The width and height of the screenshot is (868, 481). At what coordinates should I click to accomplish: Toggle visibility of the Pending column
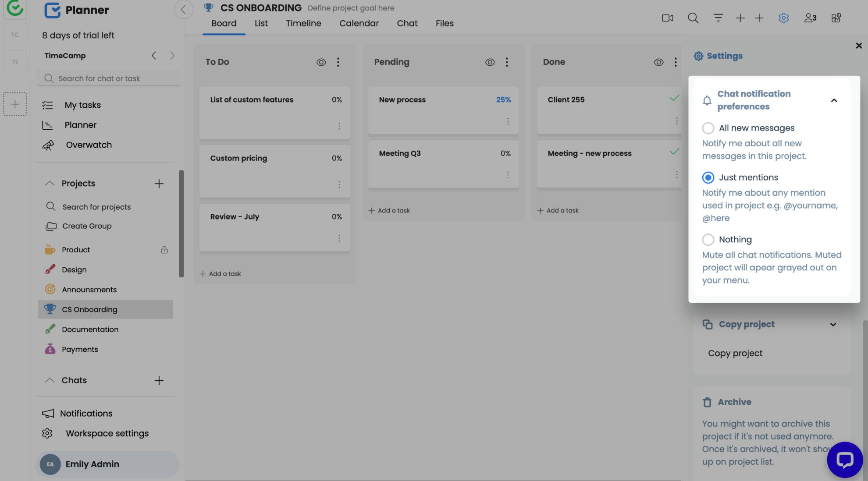(x=490, y=62)
